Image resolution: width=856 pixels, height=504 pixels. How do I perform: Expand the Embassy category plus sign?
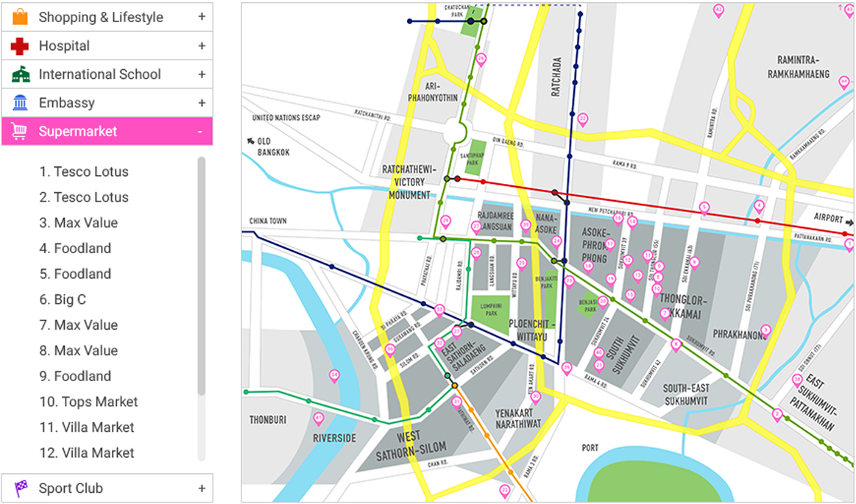pos(201,103)
